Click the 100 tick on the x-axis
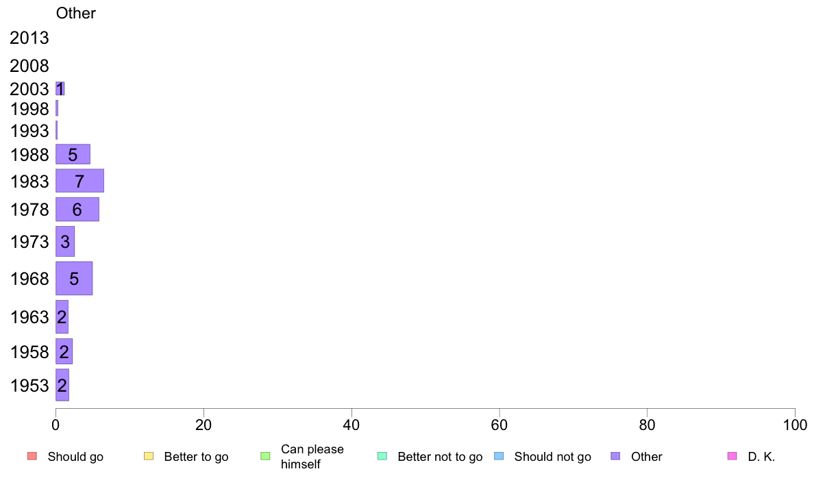Image resolution: width=814 pixels, height=504 pixels. tap(795, 425)
